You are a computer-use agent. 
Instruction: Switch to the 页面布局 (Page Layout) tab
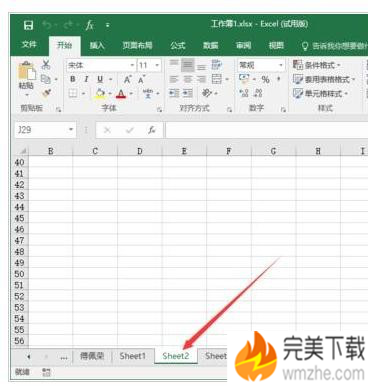click(x=137, y=45)
